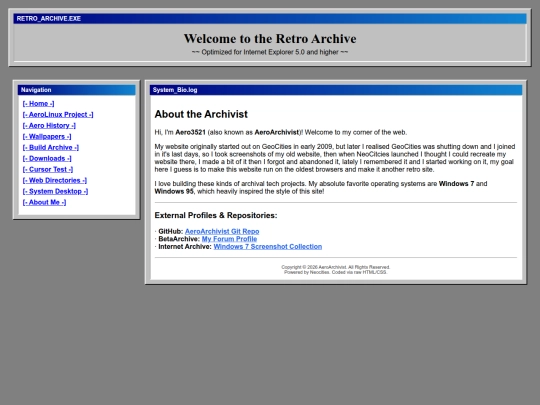Click the BetaArchive: label

pyautogui.click(x=179, y=239)
